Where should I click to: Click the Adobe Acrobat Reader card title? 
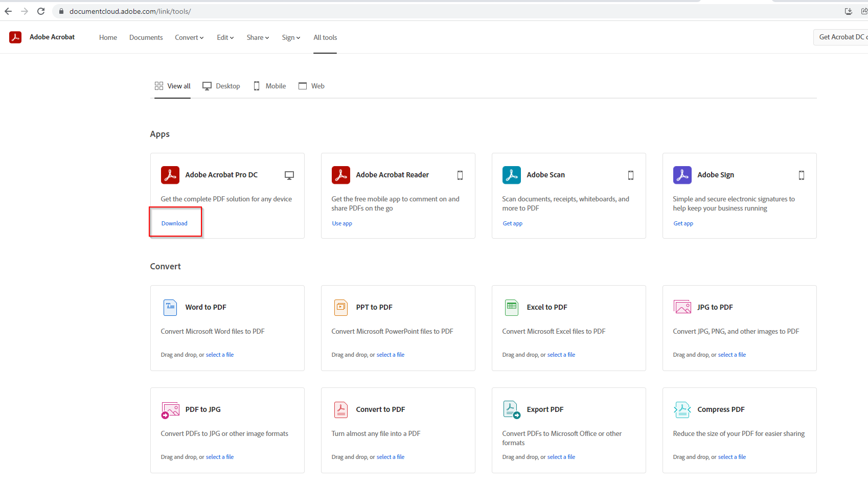coord(392,175)
